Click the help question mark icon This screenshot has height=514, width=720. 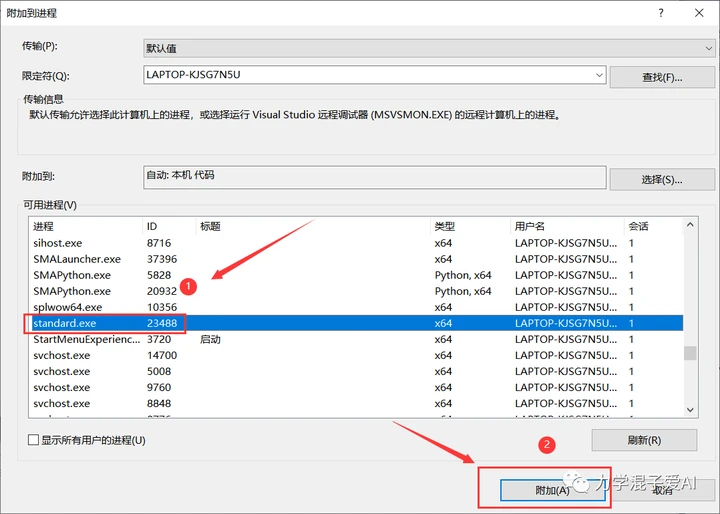(x=661, y=13)
